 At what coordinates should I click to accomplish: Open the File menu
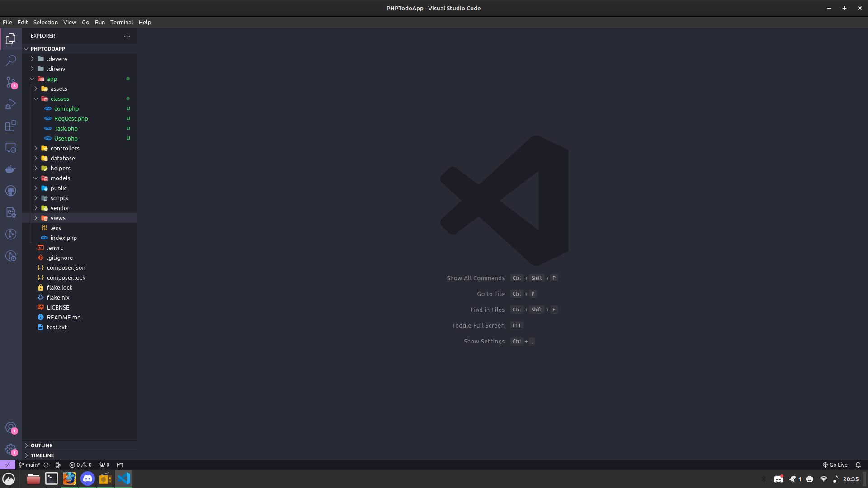tap(7, 22)
